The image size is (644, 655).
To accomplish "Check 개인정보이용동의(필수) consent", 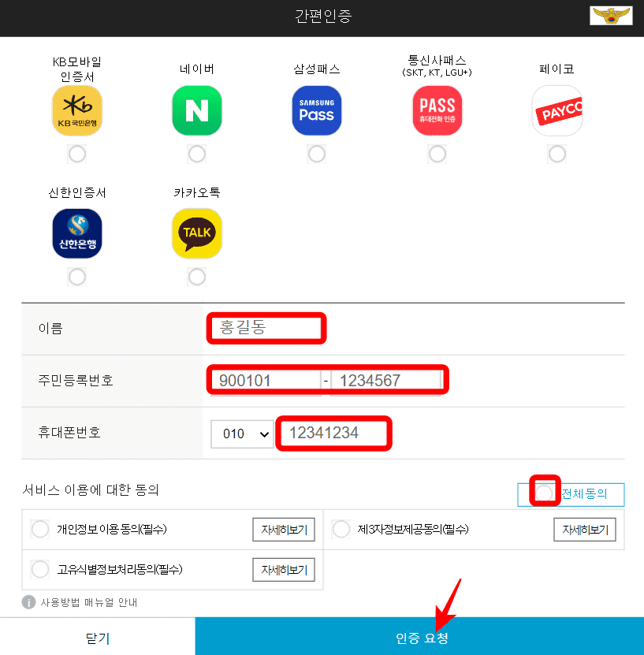I will tap(40, 529).
